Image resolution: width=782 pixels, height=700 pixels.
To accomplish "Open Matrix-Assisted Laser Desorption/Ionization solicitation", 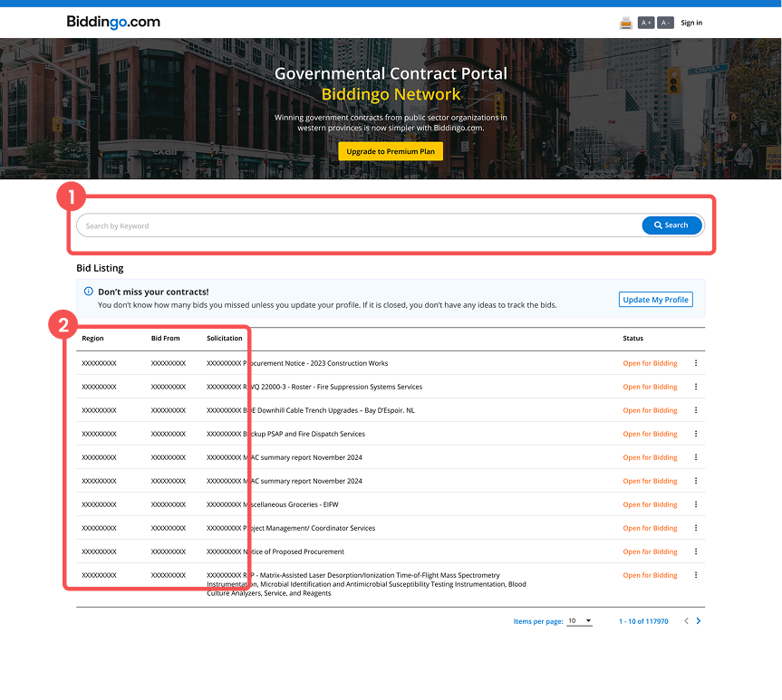I will click(x=366, y=584).
